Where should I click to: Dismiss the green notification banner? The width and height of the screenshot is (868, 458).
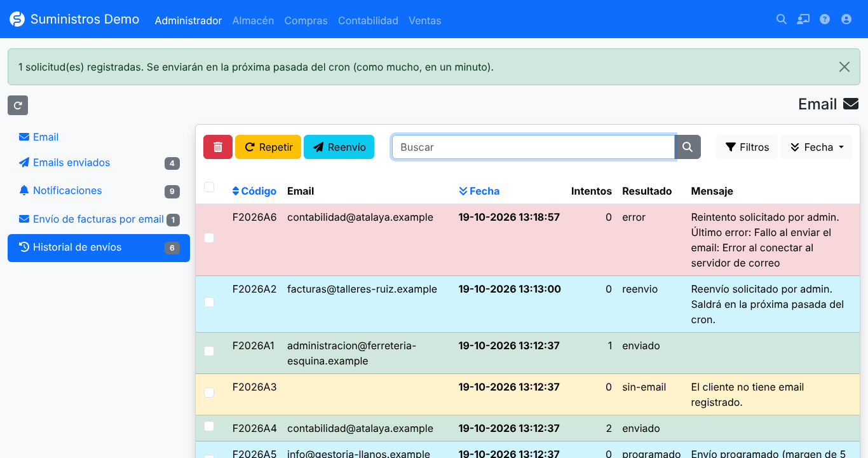click(x=844, y=67)
